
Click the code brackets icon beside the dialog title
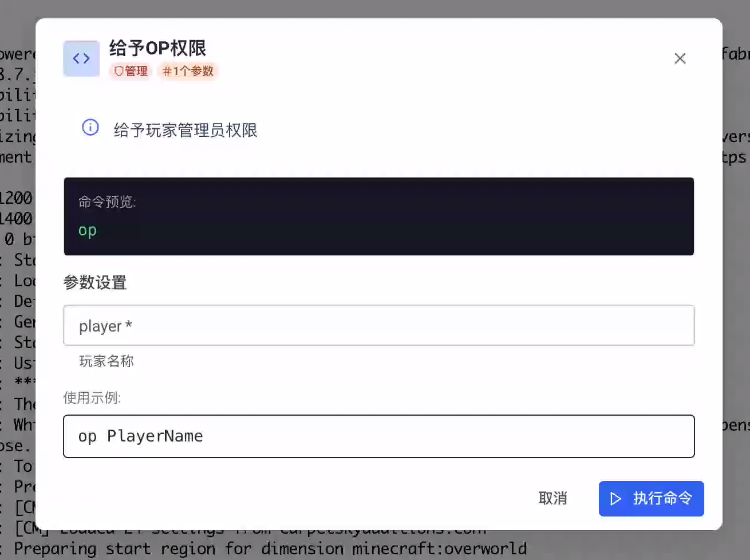point(81,58)
